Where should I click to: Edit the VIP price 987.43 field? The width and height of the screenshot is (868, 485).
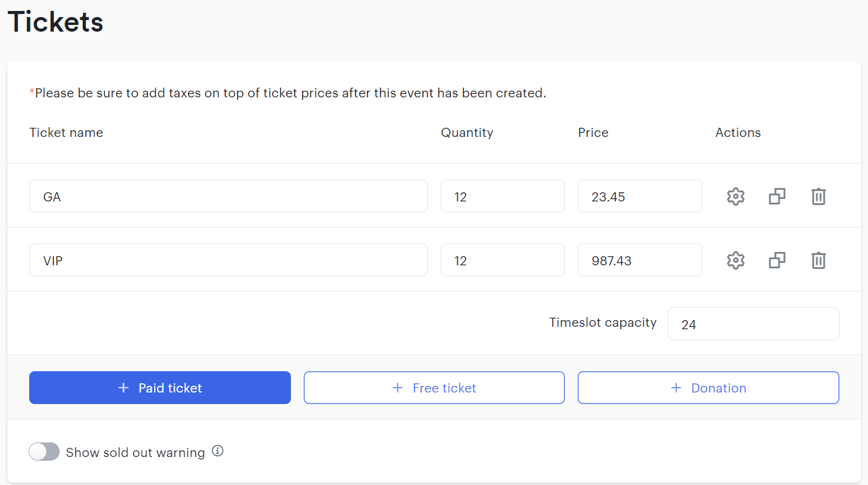[640, 260]
